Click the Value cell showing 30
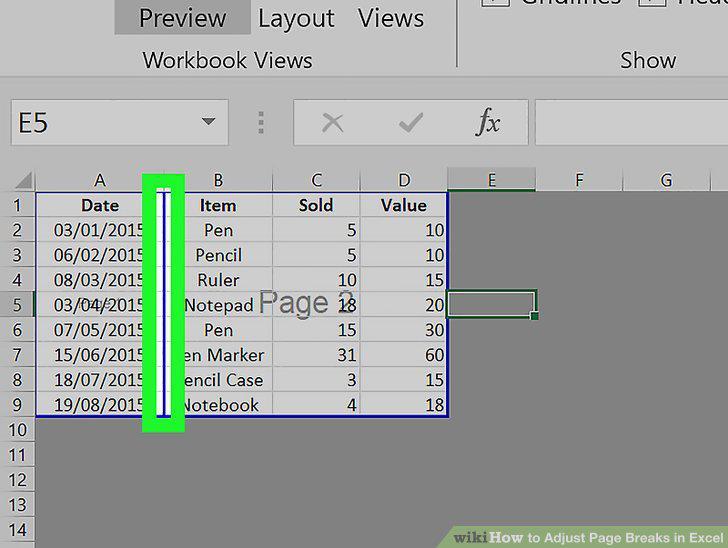This screenshot has width=728, height=548. click(404, 330)
